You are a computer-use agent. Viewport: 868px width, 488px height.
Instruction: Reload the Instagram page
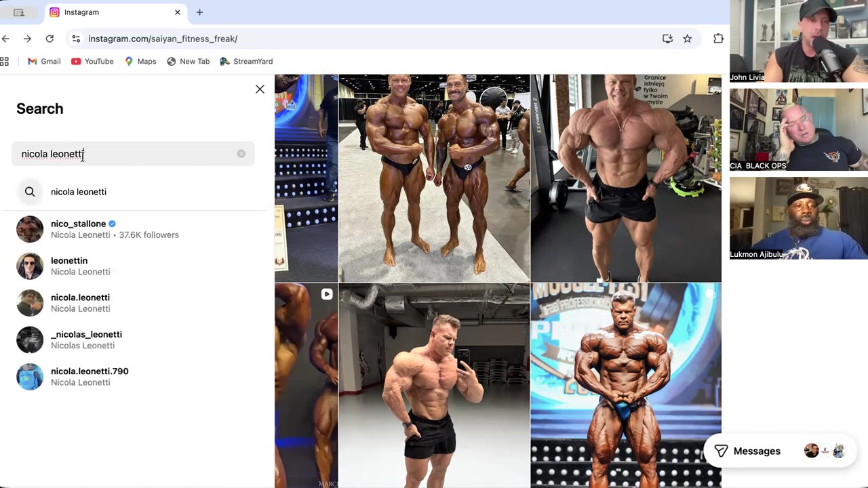50,39
